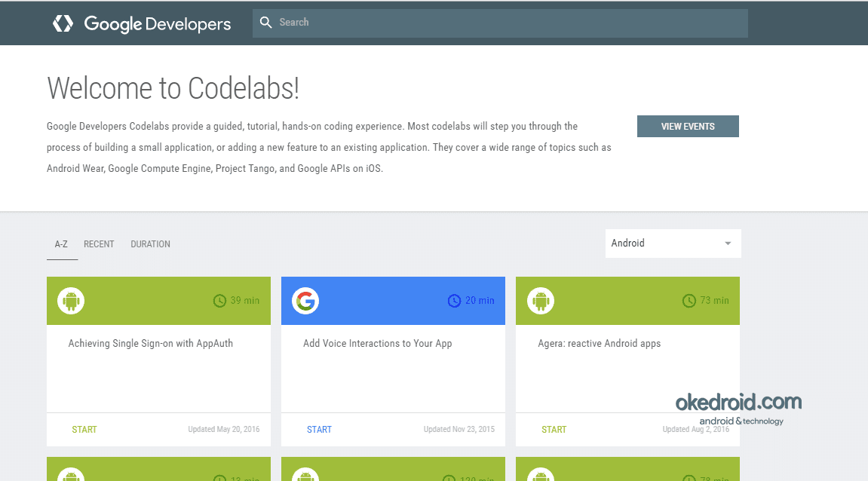Click the Updated May 20, 2016 text
The height and width of the screenshot is (481, 868).
224,430
